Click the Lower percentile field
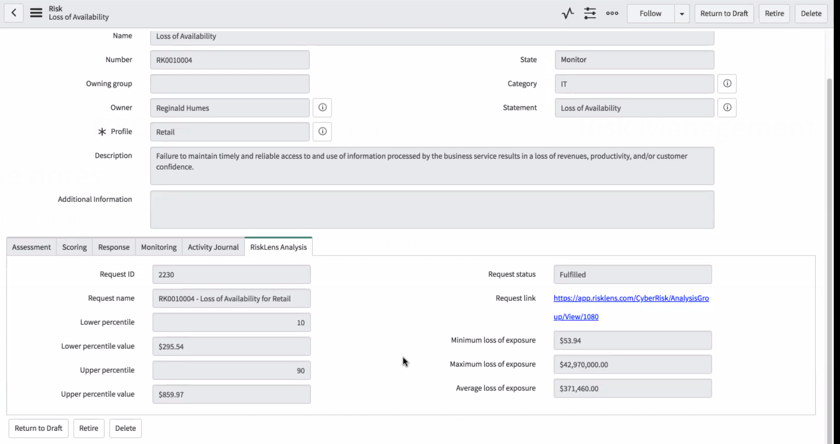This screenshot has height=444, width=840. 231,322
